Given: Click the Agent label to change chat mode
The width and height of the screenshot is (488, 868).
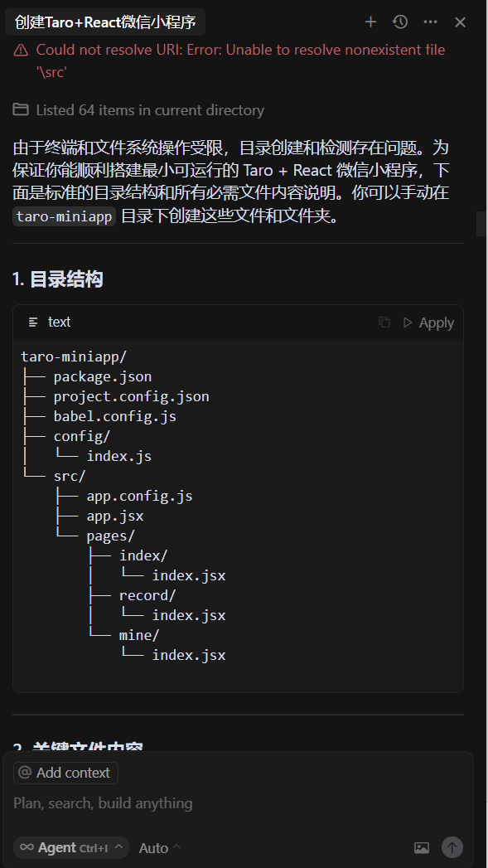Looking at the screenshot, I should [x=60, y=847].
